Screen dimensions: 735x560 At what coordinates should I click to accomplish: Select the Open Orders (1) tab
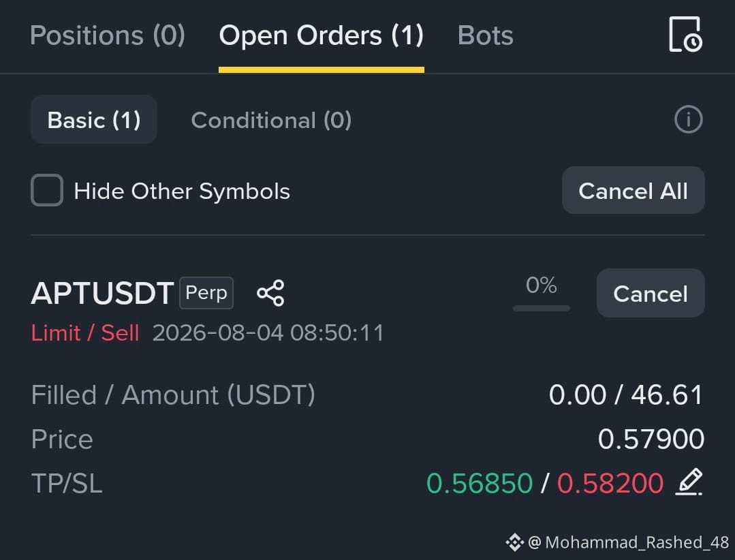click(x=322, y=35)
